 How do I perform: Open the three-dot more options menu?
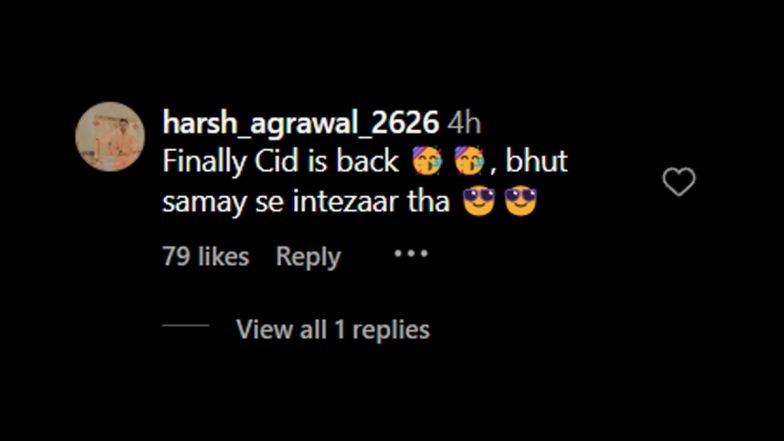[411, 254]
